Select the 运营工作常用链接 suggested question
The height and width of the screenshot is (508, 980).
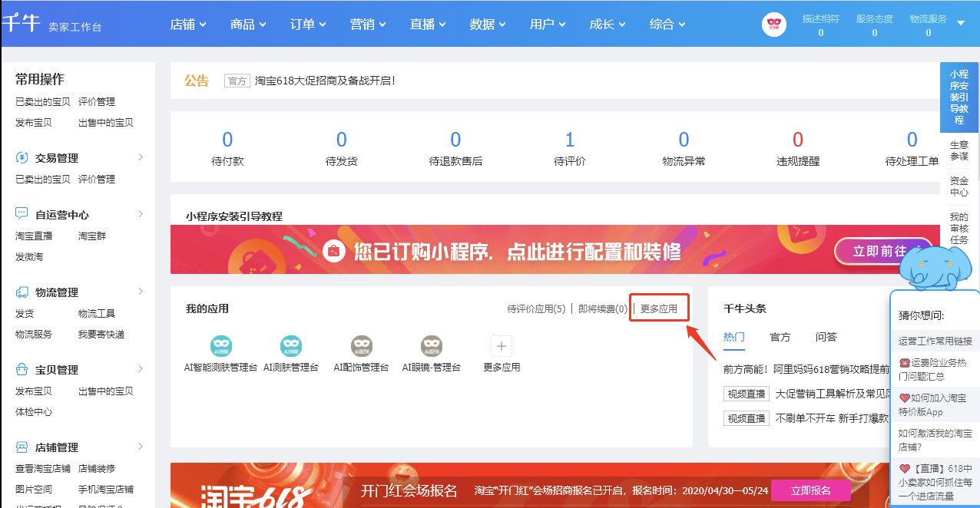pyautogui.click(x=935, y=341)
